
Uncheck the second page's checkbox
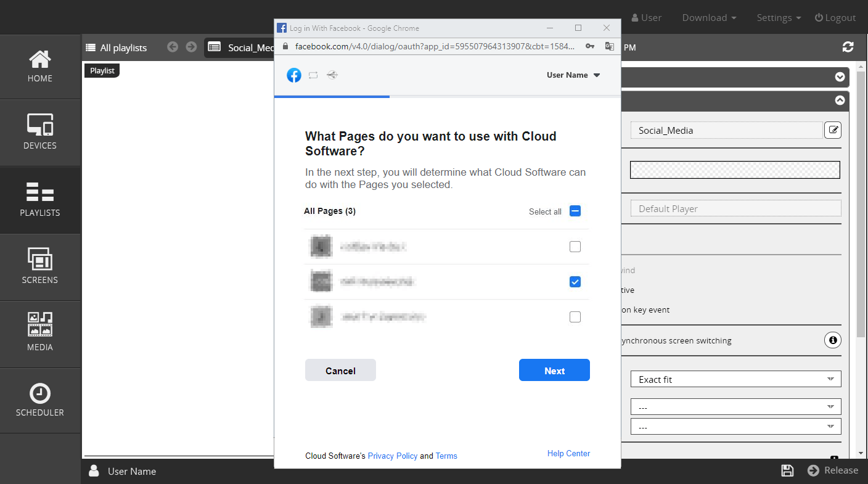point(575,282)
